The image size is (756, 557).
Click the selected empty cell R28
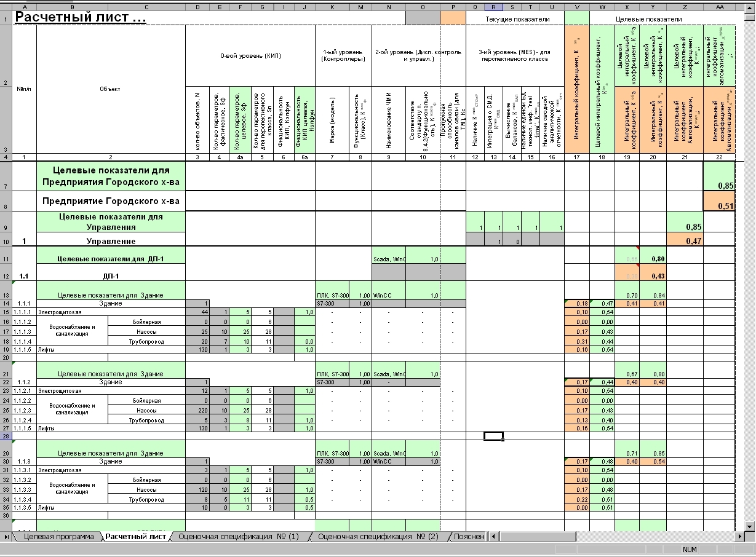point(494,436)
